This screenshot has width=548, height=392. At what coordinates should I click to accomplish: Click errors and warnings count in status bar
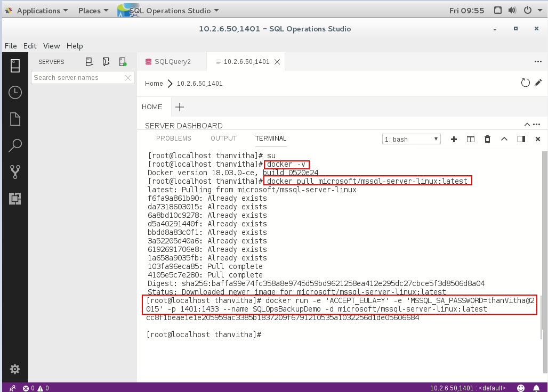tap(36, 388)
